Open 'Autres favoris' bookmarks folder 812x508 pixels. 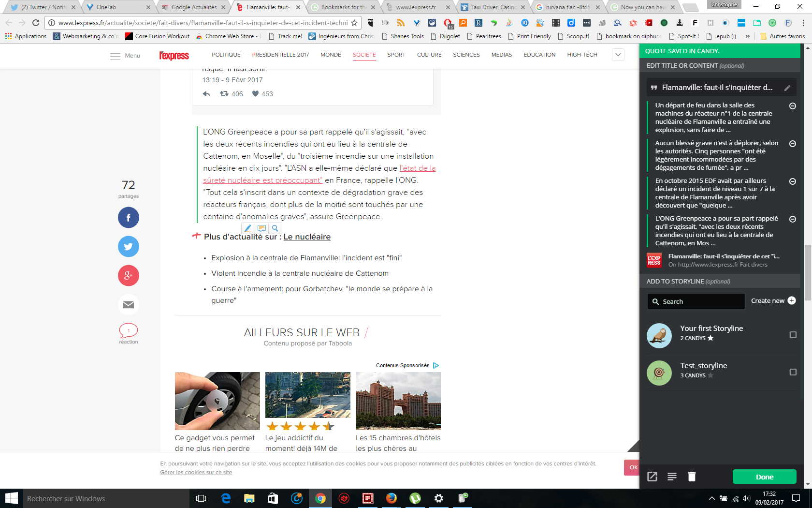coord(783,36)
